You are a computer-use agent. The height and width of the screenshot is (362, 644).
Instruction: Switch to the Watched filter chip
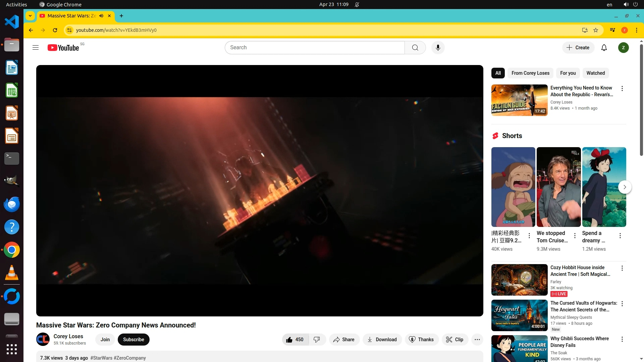[x=595, y=73]
